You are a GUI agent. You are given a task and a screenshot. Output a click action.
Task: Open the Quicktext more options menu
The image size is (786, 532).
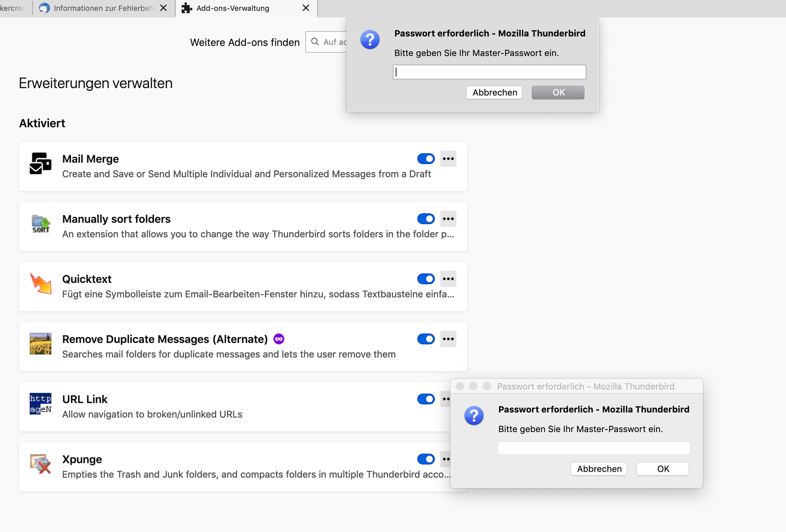click(448, 279)
